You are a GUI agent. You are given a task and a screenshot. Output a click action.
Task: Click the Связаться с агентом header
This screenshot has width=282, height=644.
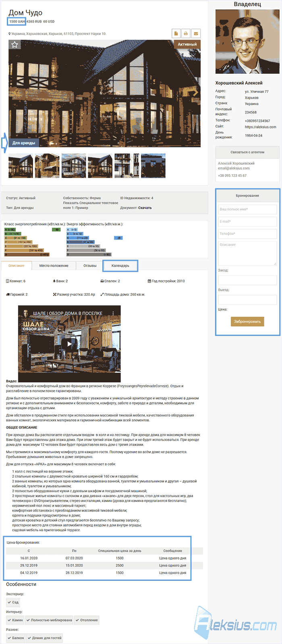coord(247,152)
